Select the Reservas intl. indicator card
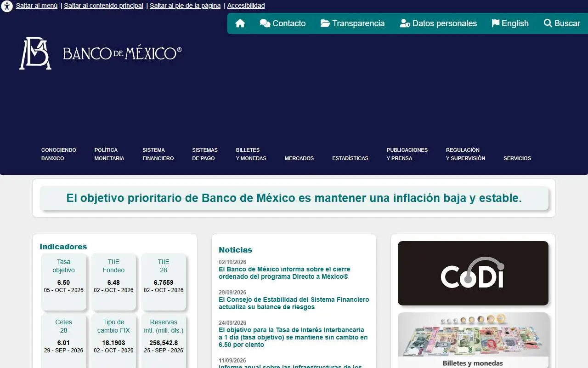This screenshot has height=368, width=588. tap(164, 341)
